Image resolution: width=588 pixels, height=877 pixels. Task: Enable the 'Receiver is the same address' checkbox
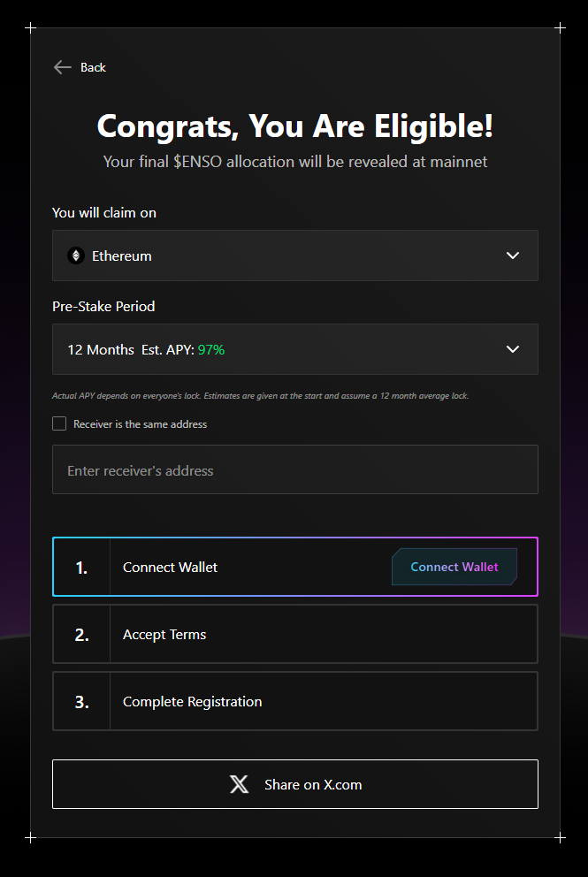click(x=59, y=423)
